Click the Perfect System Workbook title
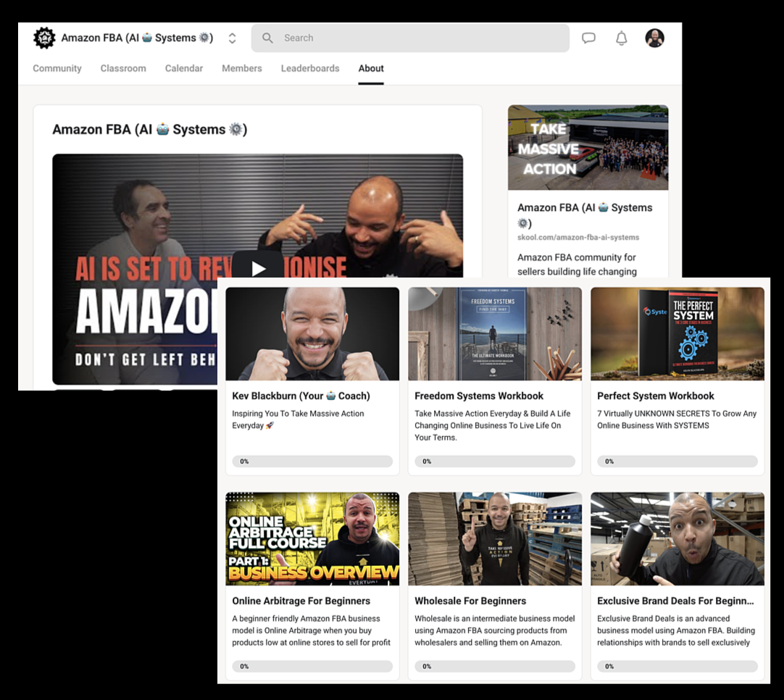 656,396
